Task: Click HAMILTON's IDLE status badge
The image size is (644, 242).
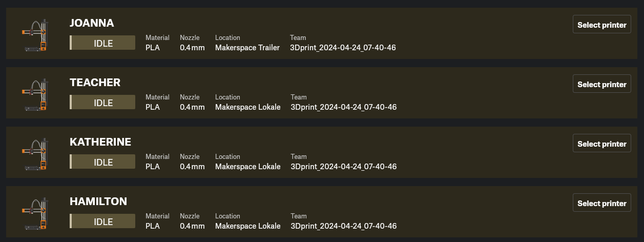Action: point(103,221)
